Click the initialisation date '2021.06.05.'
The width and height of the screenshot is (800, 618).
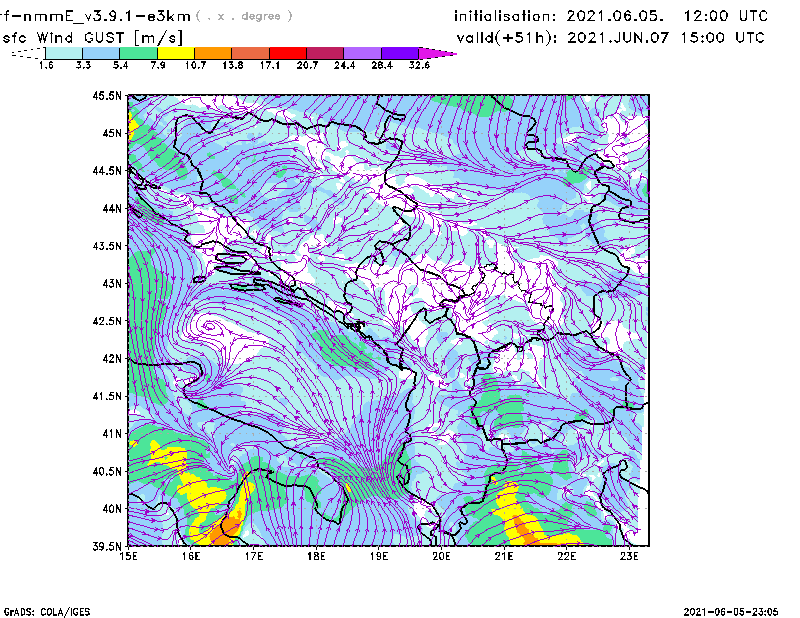point(615,16)
